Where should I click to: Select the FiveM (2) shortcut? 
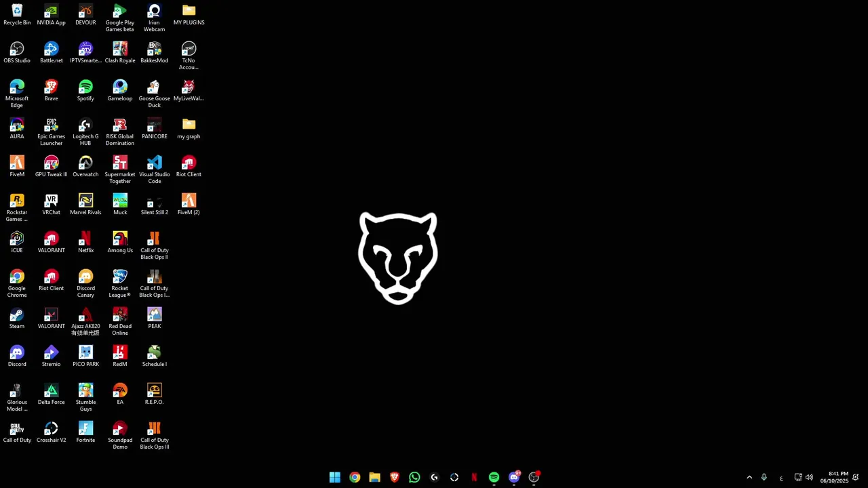[x=189, y=205]
